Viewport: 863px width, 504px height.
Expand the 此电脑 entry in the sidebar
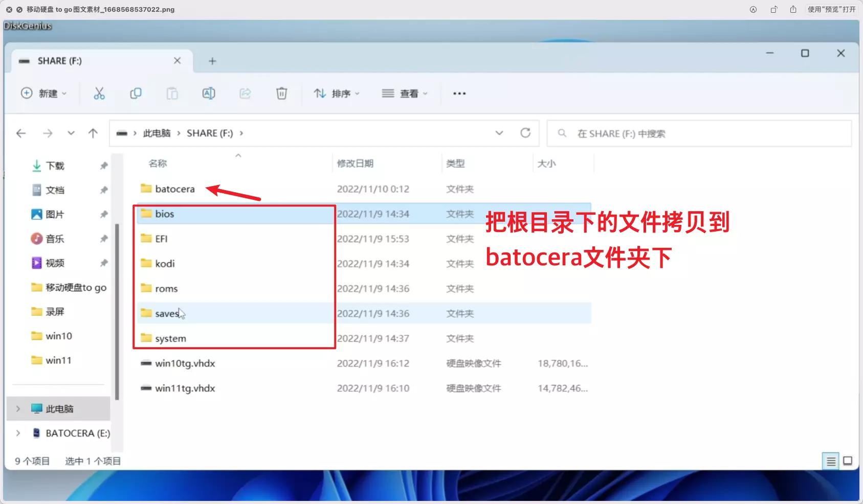coord(17,408)
